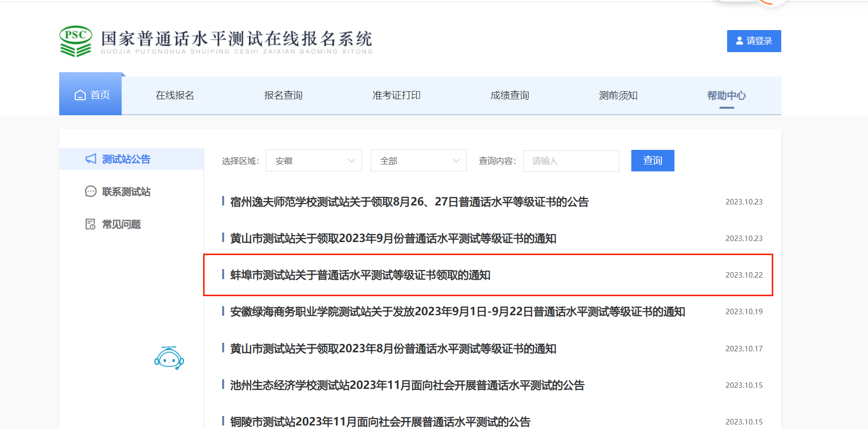Viewport: 868px width, 429px height.
Task: Click the megaphone icon beside 测试站公告
Action: [91, 159]
